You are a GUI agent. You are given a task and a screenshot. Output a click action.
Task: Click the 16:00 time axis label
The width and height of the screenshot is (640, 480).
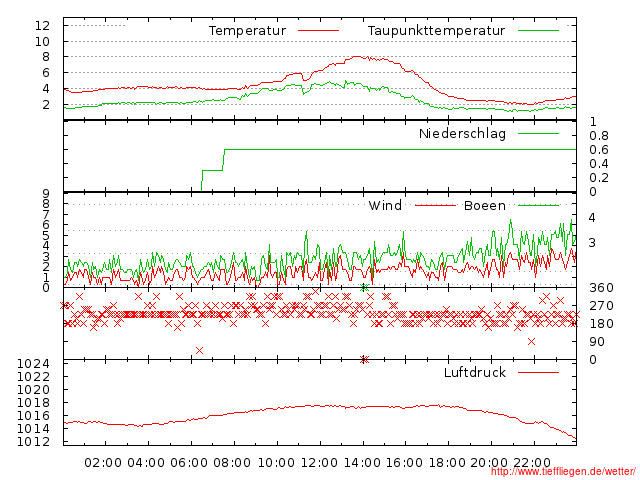click(404, 463)
